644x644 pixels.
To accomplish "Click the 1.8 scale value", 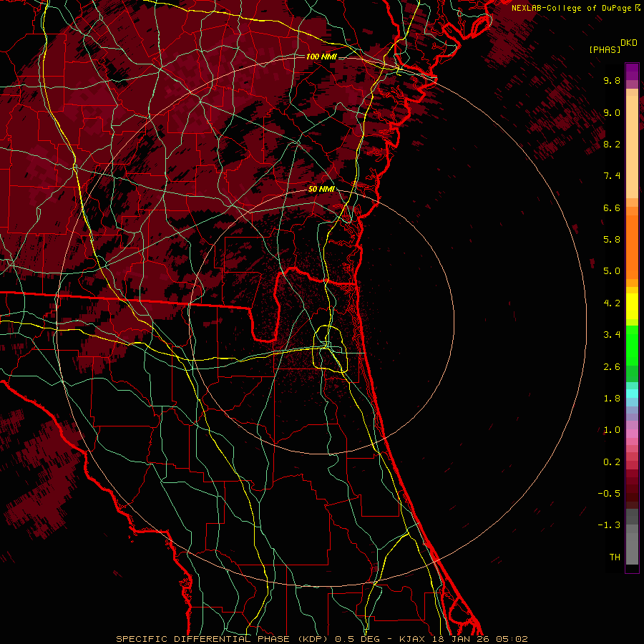I will (612, 399).
